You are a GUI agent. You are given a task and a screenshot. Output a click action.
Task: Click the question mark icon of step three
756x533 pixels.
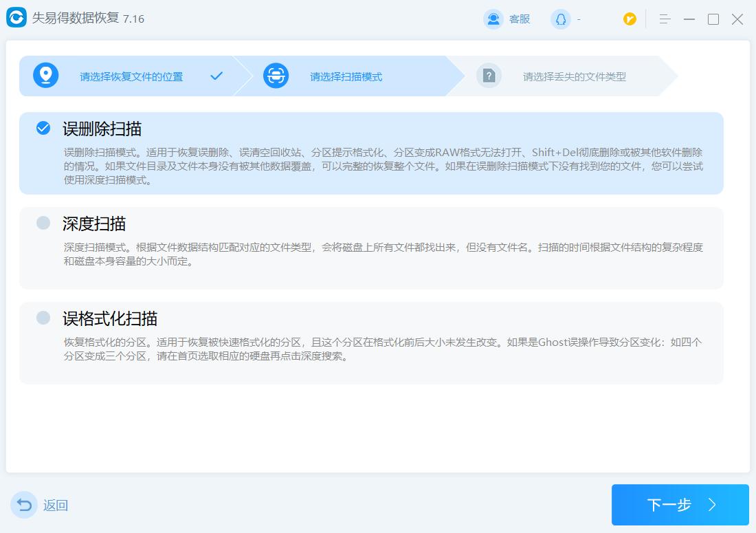[x=489, y=76]
